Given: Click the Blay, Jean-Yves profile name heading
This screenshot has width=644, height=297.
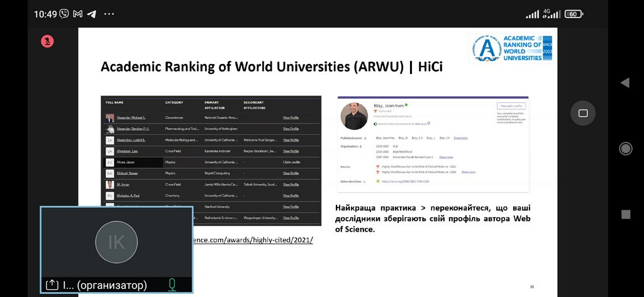Looking at the screenshot, I should pos(388,105).
